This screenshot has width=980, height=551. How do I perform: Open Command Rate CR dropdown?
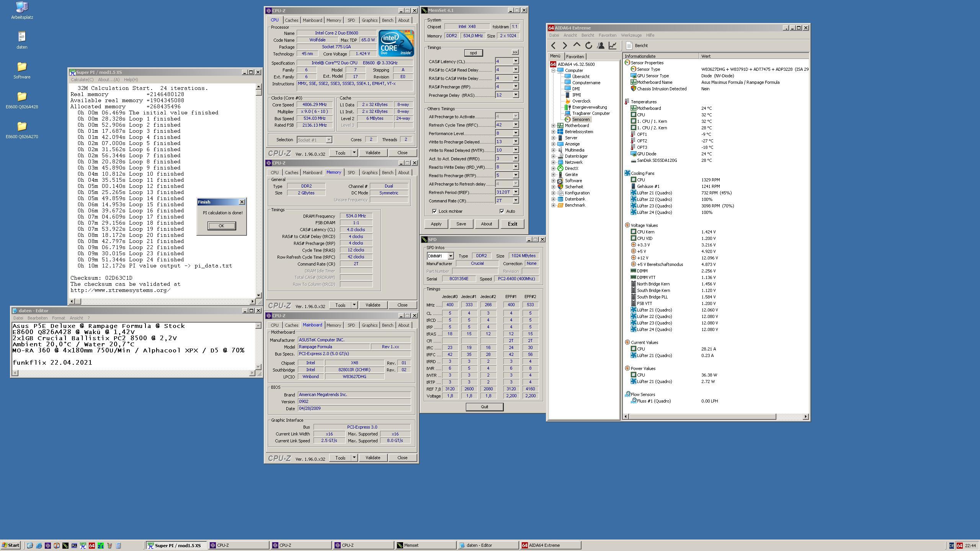516,201
